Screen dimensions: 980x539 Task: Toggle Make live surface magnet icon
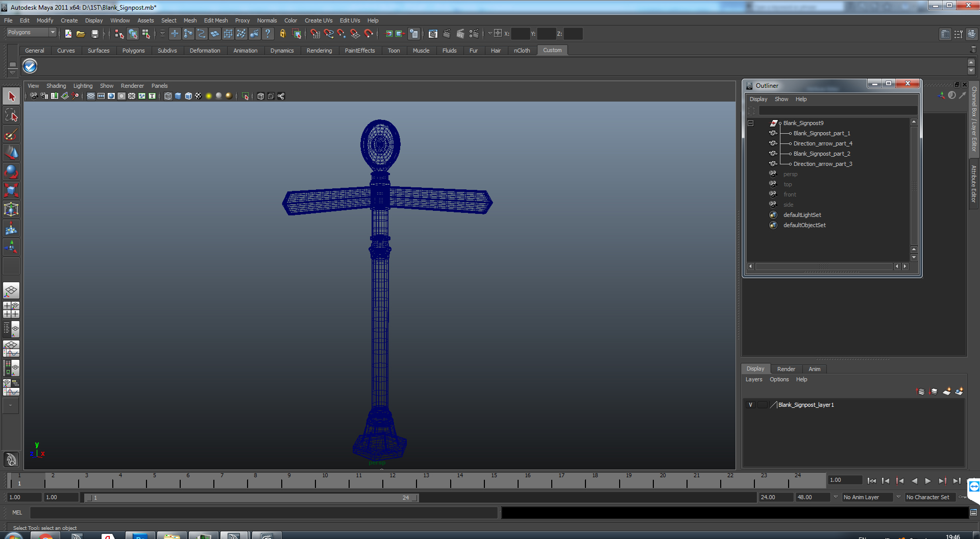369,34
